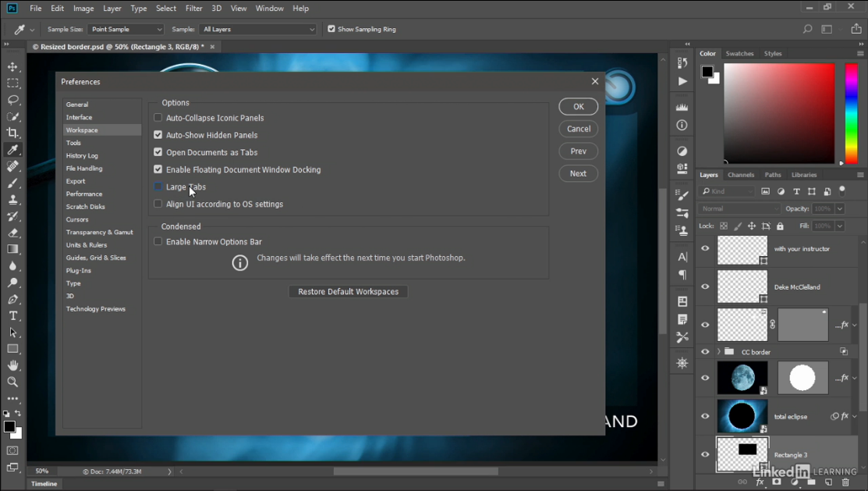The height and width of the screenshot is (491, 868).
Task: Select the Move tool
Action: 12,66
